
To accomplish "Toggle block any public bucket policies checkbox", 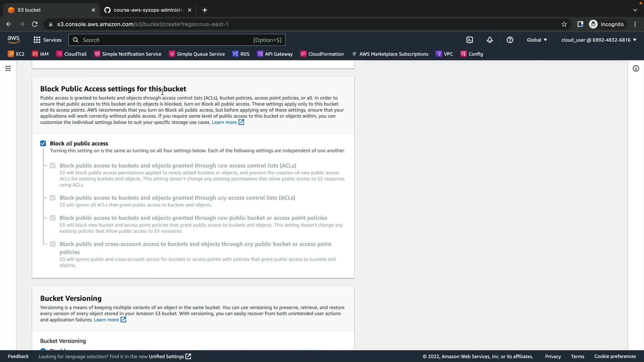I will (53, 244).
